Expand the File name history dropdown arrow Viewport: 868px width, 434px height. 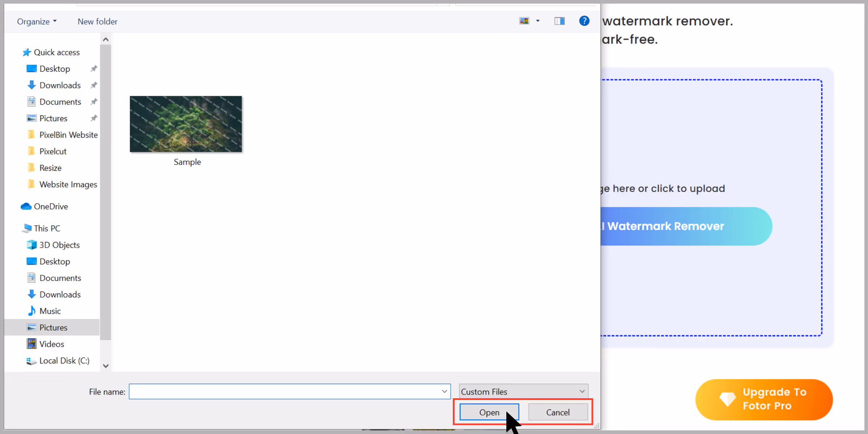(444, 391)
